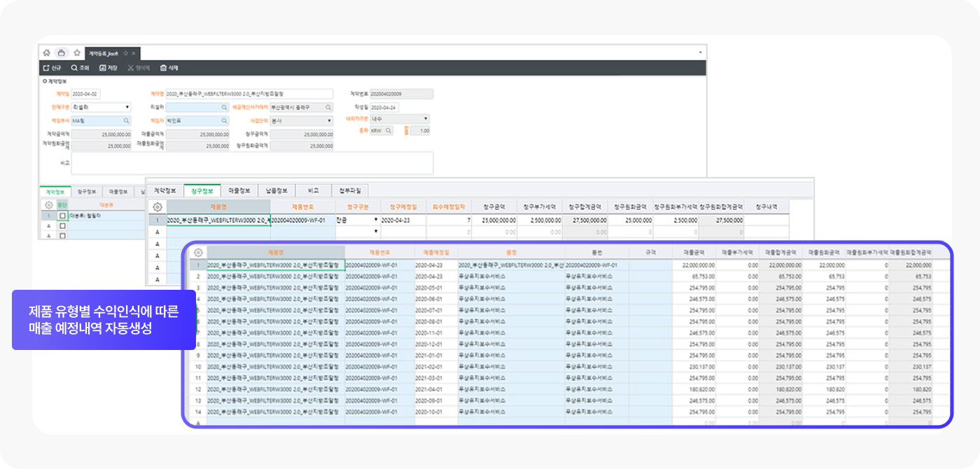This screenshot has width=980, height=469.
Task: Open the gear icon of the 매출 schedule grid
Action: (x=198, y=253)
